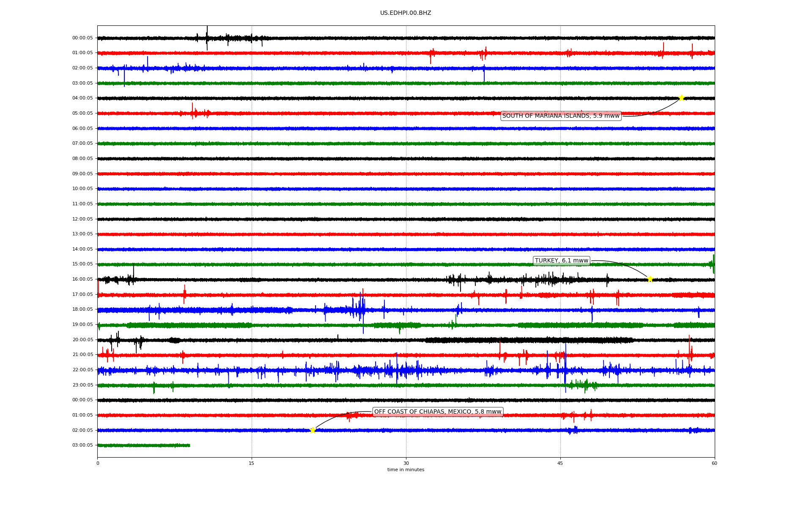Click the 22:00:05 row time label
This screenshot has width=812, height=508.
tap(82, 370)
